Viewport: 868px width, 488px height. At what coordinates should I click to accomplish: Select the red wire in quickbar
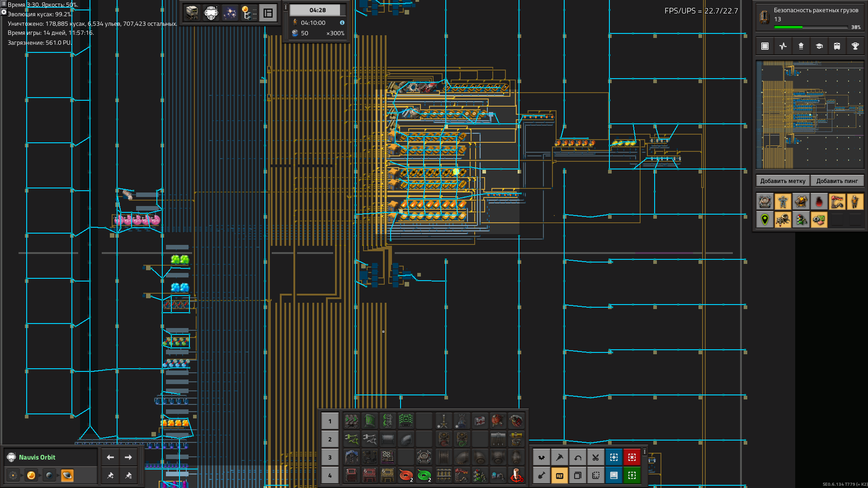coord(406,475)
